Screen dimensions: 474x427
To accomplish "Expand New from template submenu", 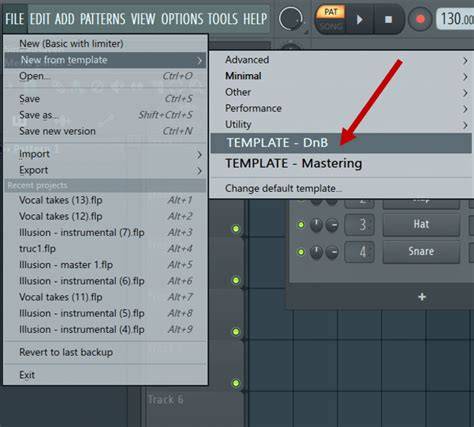I will click(105, 60).
